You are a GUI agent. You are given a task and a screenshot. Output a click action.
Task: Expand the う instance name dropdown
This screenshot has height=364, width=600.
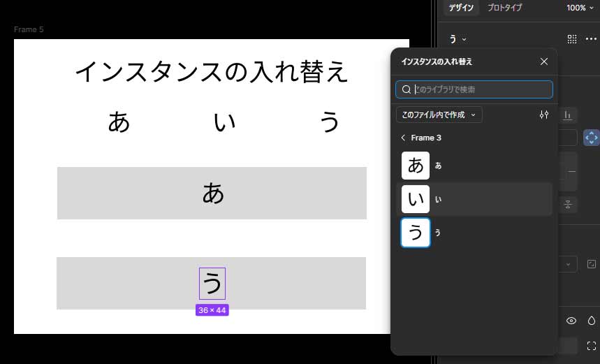pyautogui.click(x=458, y=39)
